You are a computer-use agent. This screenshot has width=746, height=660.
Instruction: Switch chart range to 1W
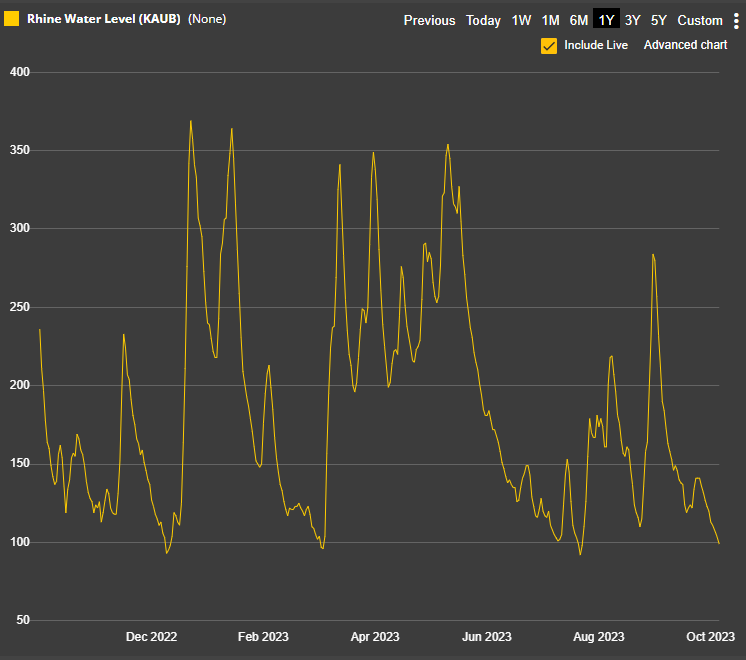(x=521, y=20)
